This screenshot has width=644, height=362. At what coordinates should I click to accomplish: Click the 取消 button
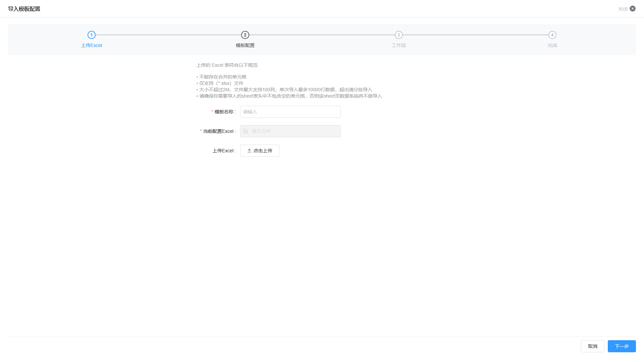click(x=593, y=346)
